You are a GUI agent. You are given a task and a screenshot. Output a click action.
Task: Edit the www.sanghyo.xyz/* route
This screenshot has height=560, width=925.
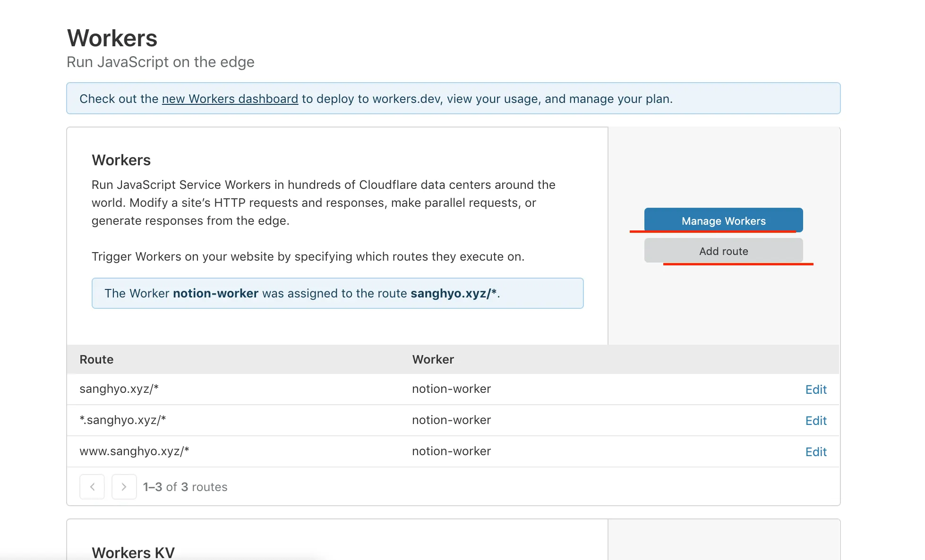pos(815,452)
